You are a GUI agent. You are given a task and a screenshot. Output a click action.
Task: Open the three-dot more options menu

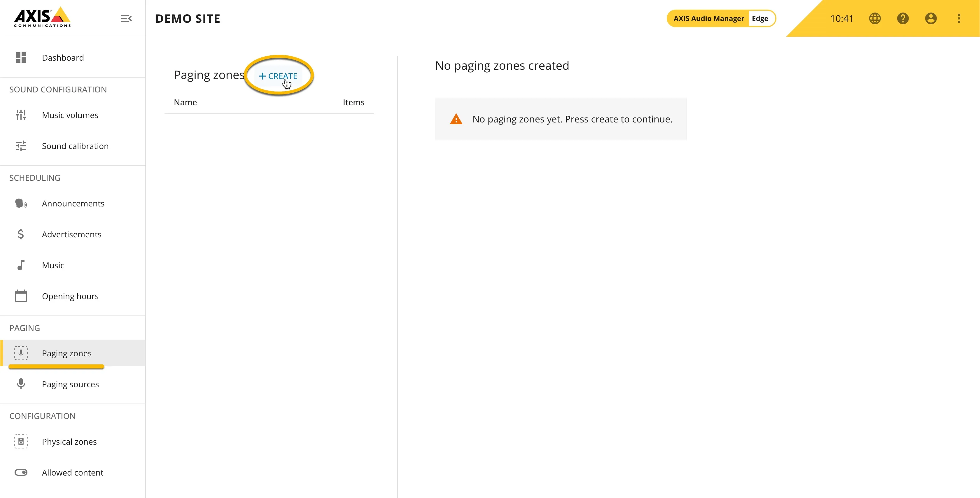point(959,18)
